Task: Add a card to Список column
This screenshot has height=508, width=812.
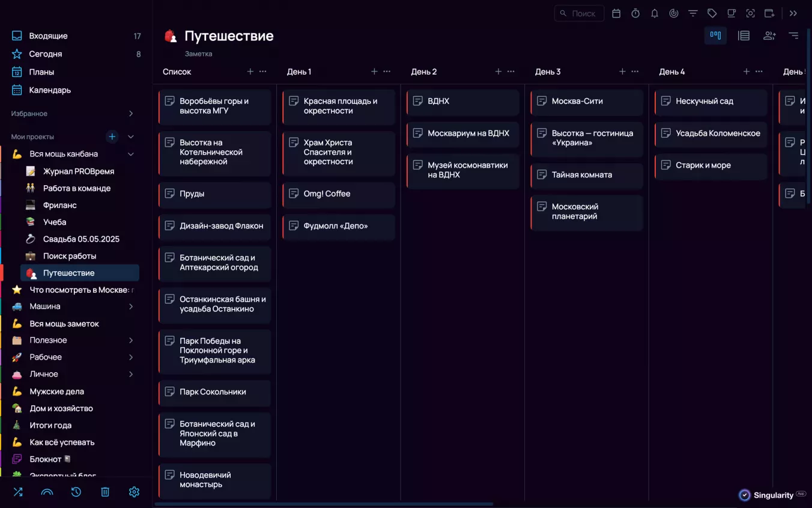Action: pos(250,72)
